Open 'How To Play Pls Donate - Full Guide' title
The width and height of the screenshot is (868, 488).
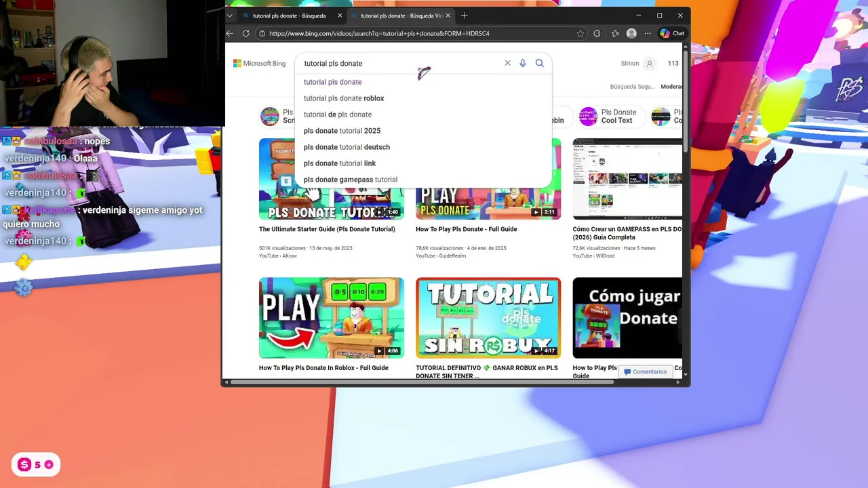tap(467, 229)
